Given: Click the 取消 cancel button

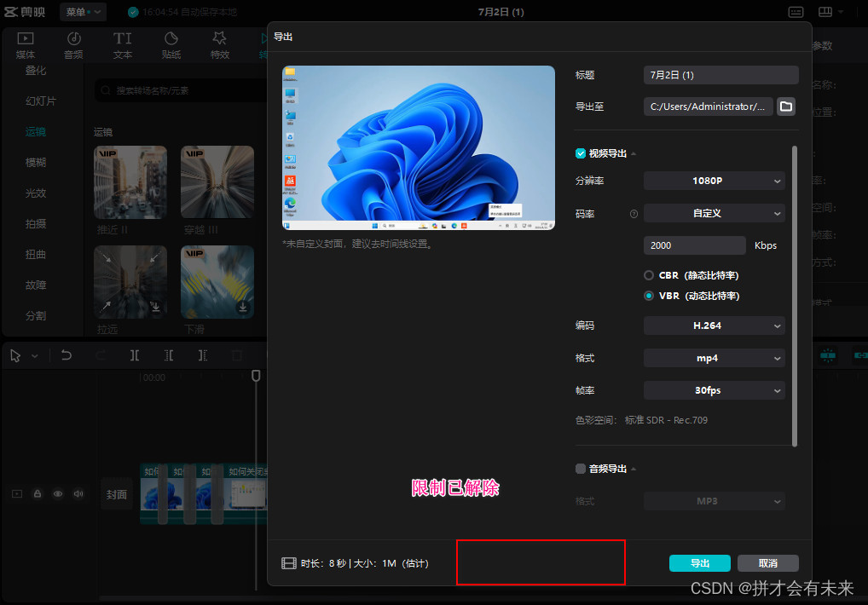Looking at the screenshot, I should click(767, 563).
